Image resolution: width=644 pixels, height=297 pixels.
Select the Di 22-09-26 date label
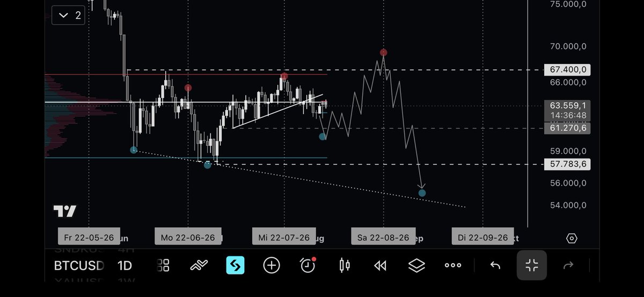(x=482, y=237)
